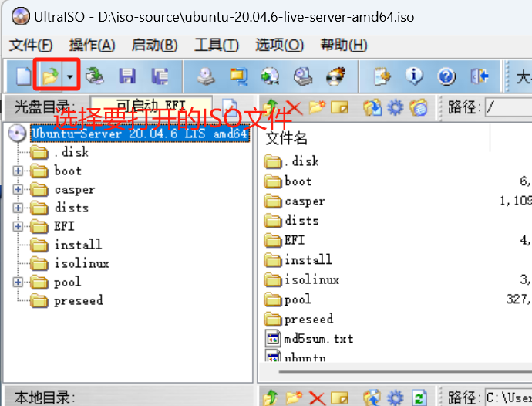Open the dropdown arrow beside the Open icon

click(x=70, y=76)
